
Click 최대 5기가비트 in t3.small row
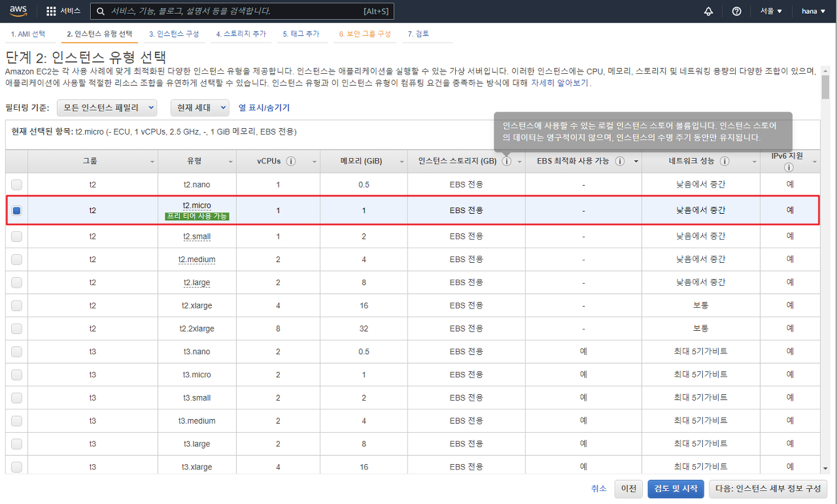(x=700, y=397)
